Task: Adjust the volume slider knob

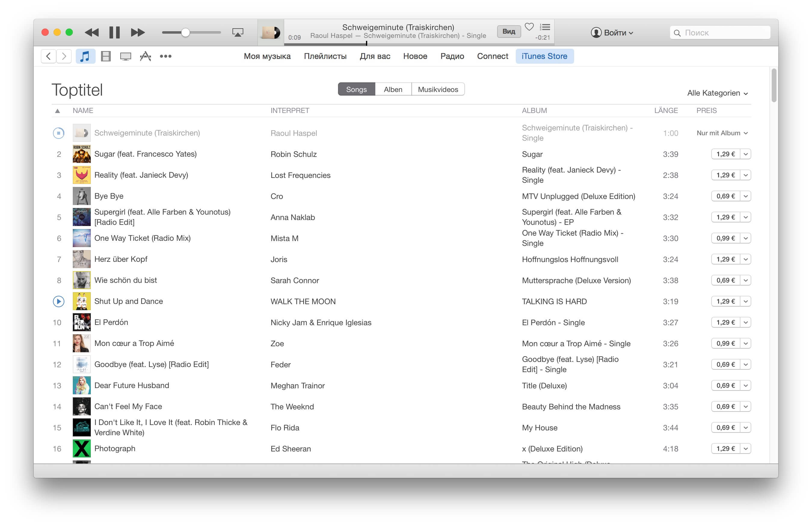Action: [x=185, y=32]
